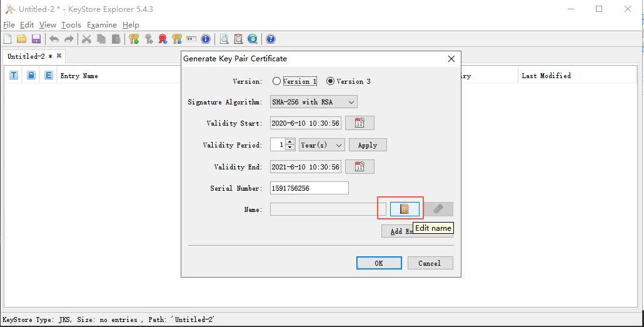Click the E expiry status column header

click(x=49, y=75)
